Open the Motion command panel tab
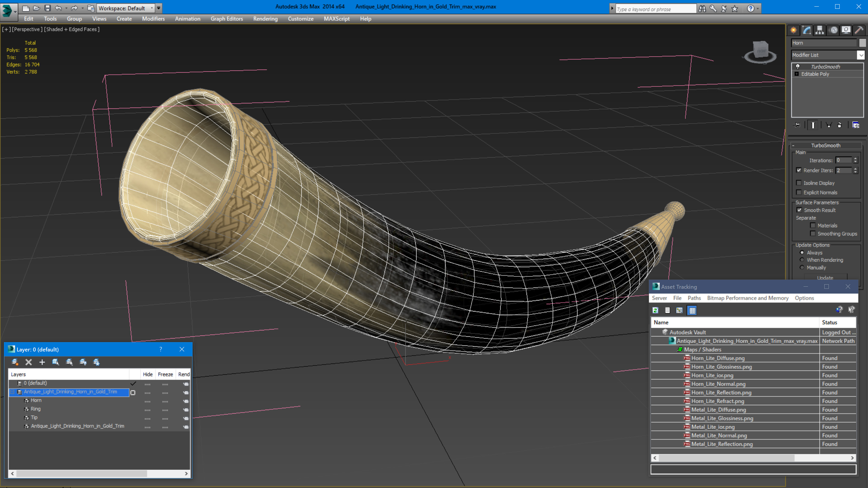 [833, 30]
